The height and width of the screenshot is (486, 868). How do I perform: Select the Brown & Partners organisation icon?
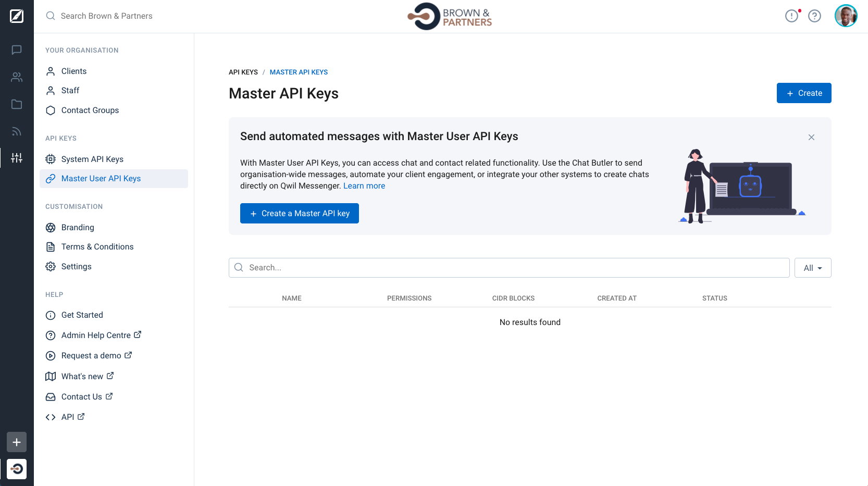(16, 469)
